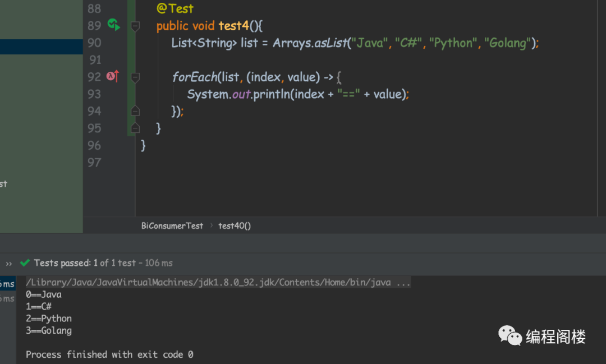The width and height of the screenshot is (606, 364).
Task: Click the 'ms' test duration entry on the left edge
Action: [8, 284]
